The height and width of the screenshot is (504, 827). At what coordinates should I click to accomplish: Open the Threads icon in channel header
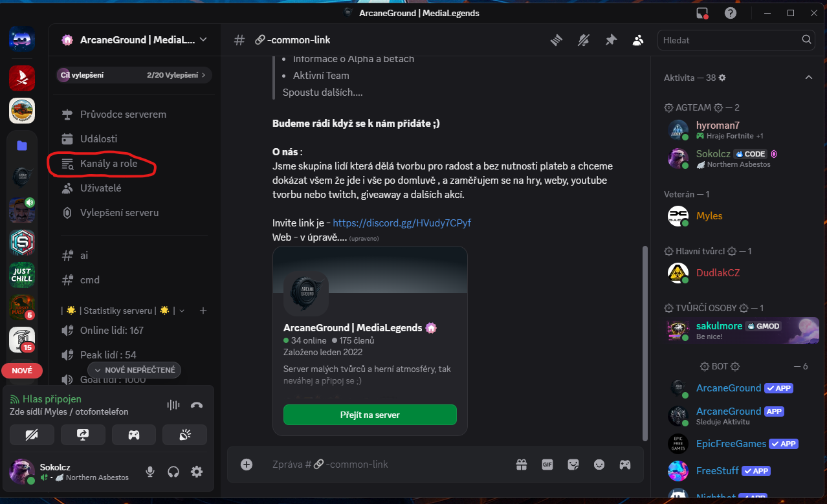(x=557, y=40)
